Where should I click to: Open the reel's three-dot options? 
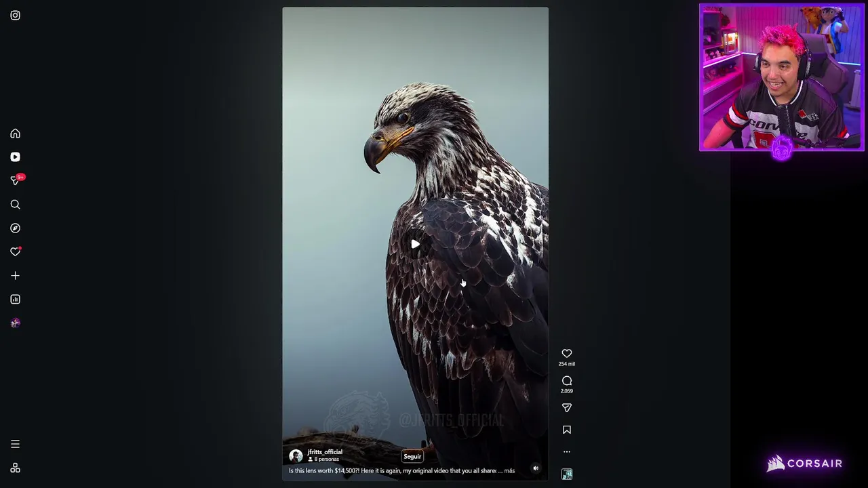567,451
